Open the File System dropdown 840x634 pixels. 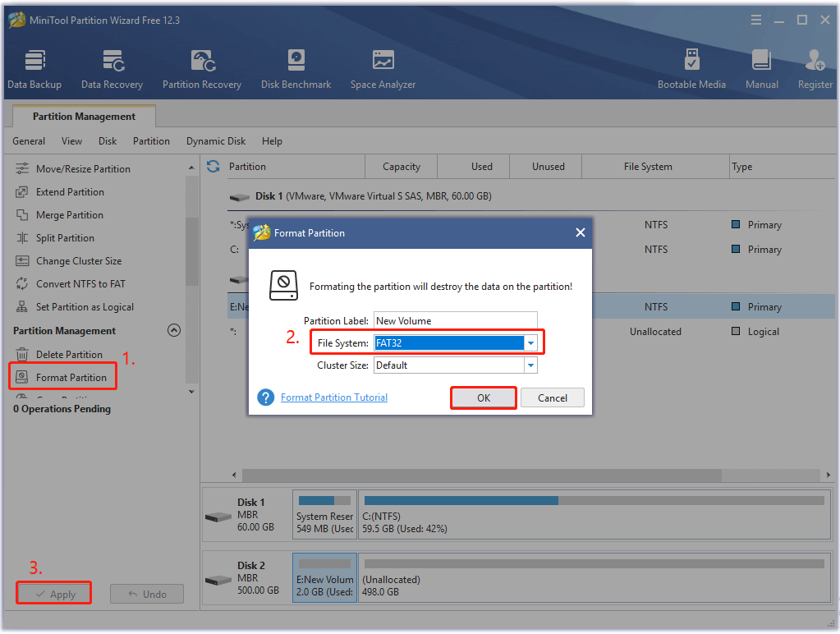[x=530, y=342]
